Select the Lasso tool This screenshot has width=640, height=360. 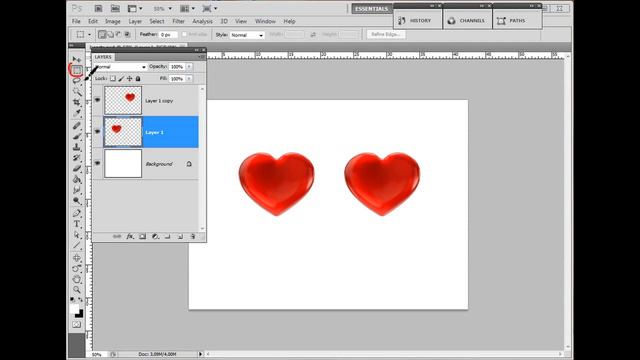(76, 81)
